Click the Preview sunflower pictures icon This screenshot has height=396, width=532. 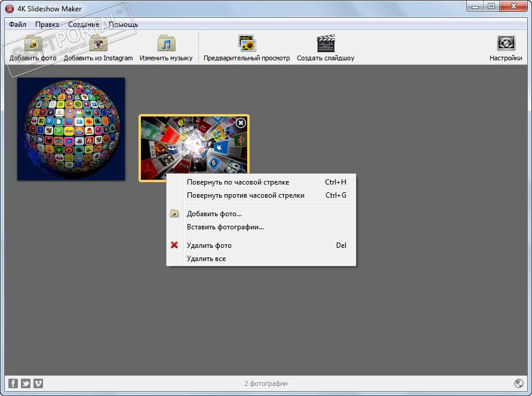(247, 44)
